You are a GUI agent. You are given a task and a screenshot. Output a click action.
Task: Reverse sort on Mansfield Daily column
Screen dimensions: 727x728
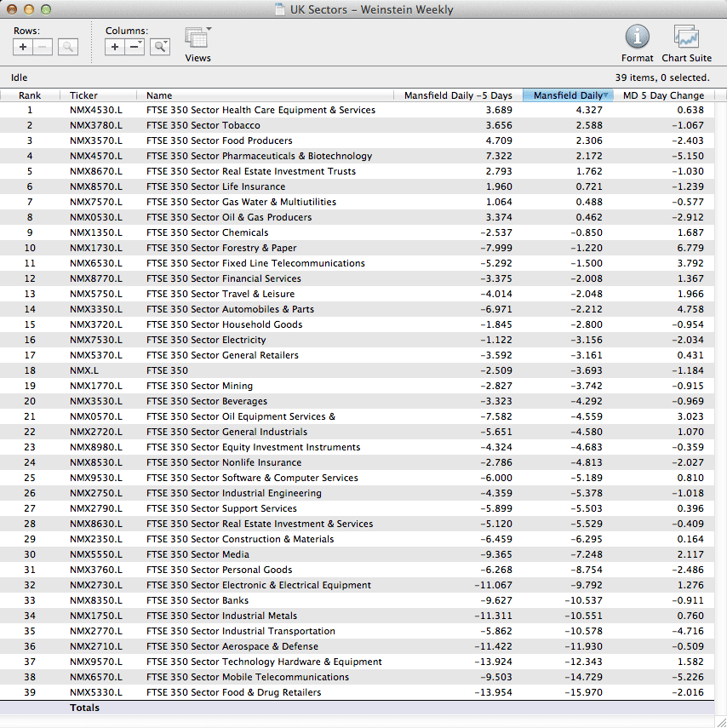(567, 95)
